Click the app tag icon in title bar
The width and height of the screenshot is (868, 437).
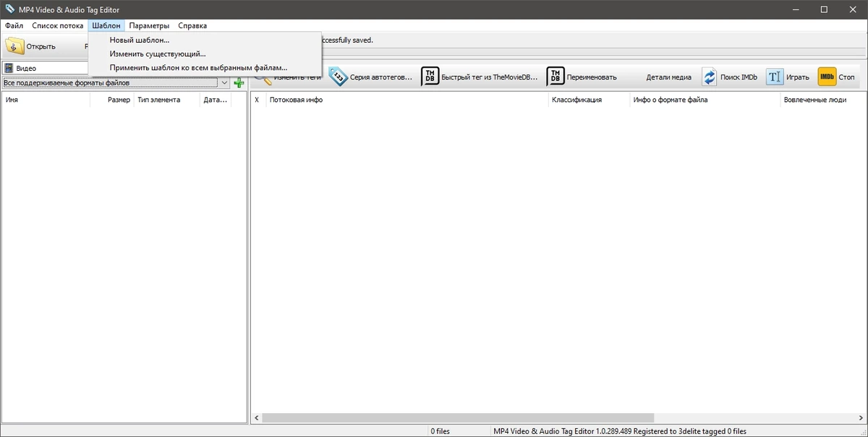(9, 9)
